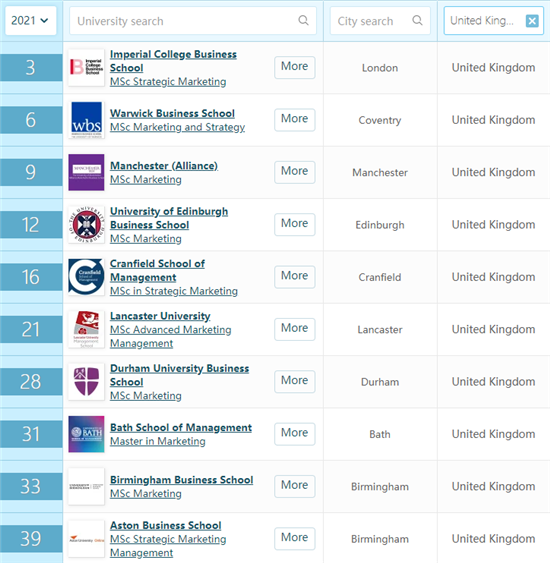This screenshot has height=563, width=550.
Task: Open Durham University Business School link
Action: [180, 375]
